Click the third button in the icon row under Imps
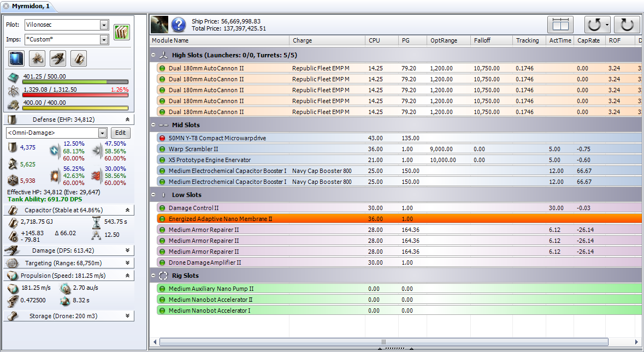Viewport: 644px width, 352px height. pyautogui.click(x=57, y=58)
